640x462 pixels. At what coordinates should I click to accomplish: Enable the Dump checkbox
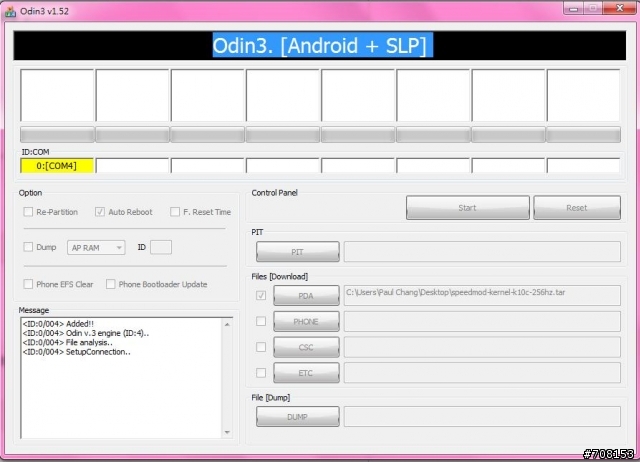coord(28,247)
